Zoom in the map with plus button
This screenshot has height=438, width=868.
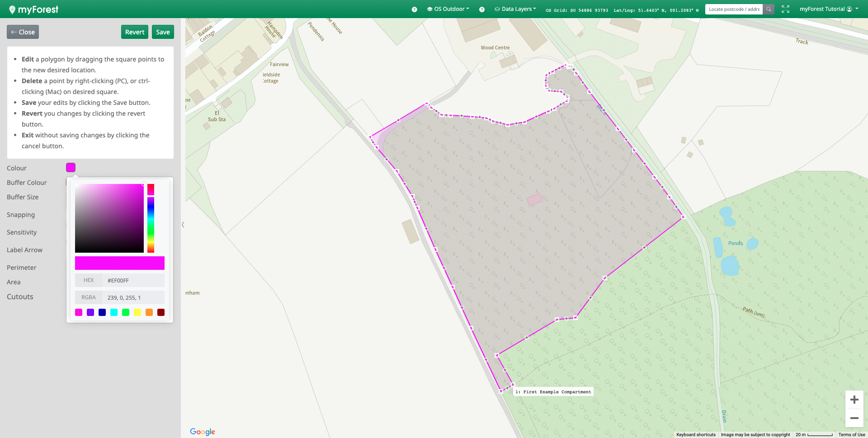tap(854, 400)
